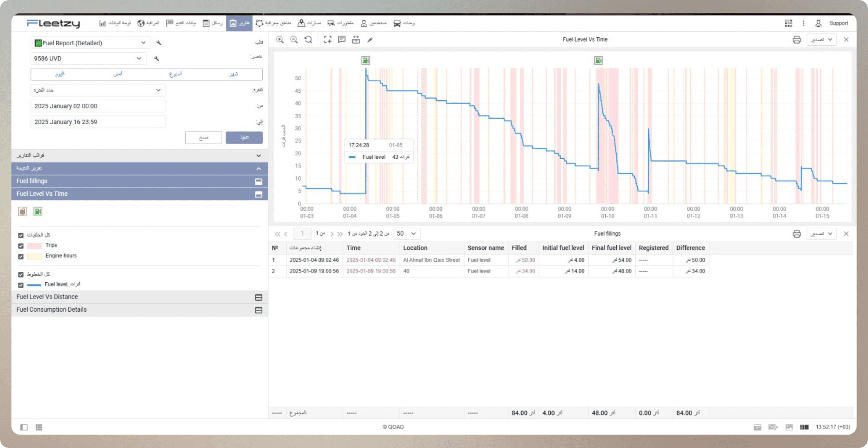868x448 pixels.
Task: Zoom in on the fuel chart
Action: tap(280, 40)
